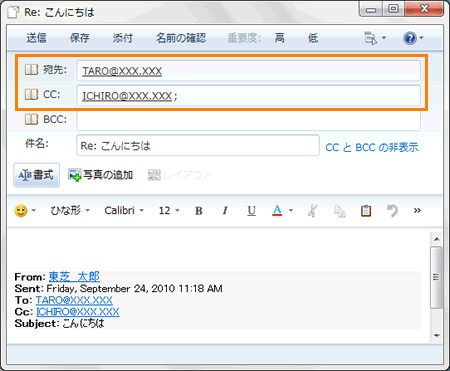Viewport: 450px width, 371px height.
Task: Click 保存 to save the draft
Action: click(x=79, y=38)
